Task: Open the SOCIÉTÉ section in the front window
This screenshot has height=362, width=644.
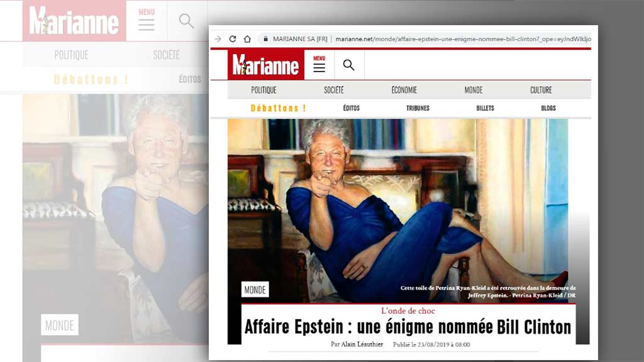Action: [333, 90]
